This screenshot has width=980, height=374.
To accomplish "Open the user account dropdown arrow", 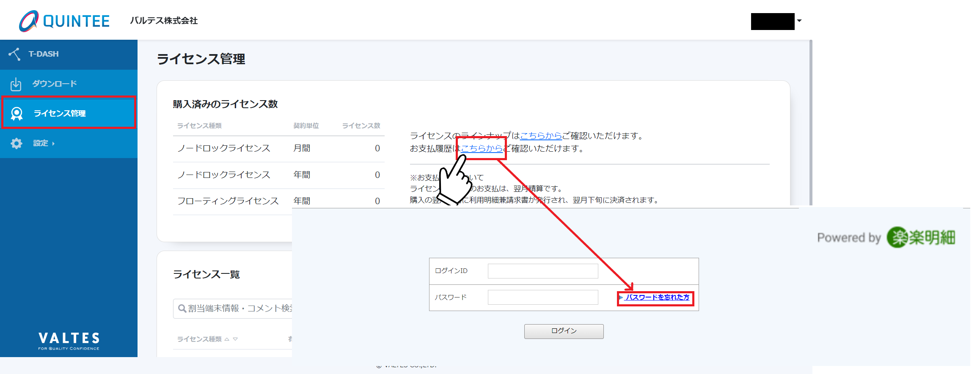I will click(799, 21).
